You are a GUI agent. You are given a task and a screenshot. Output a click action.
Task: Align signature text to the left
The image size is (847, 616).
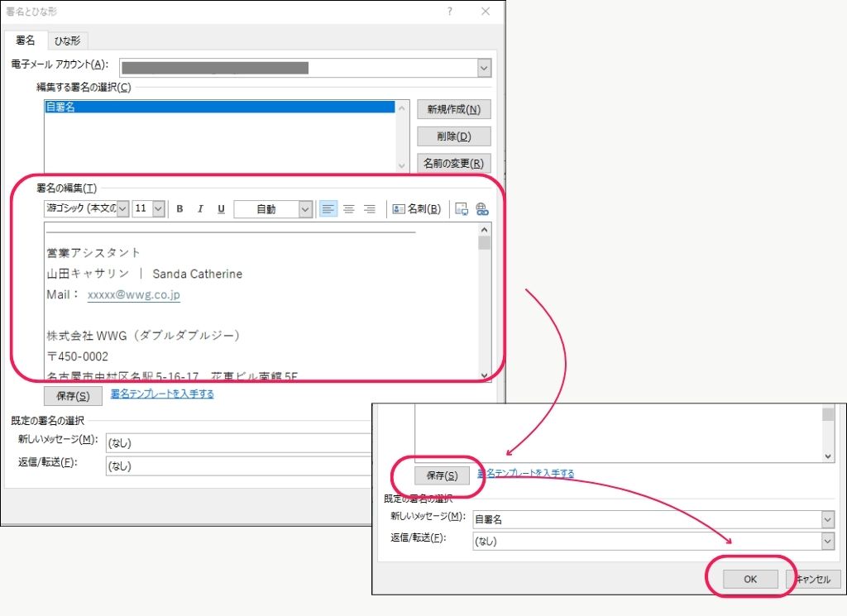328,209
